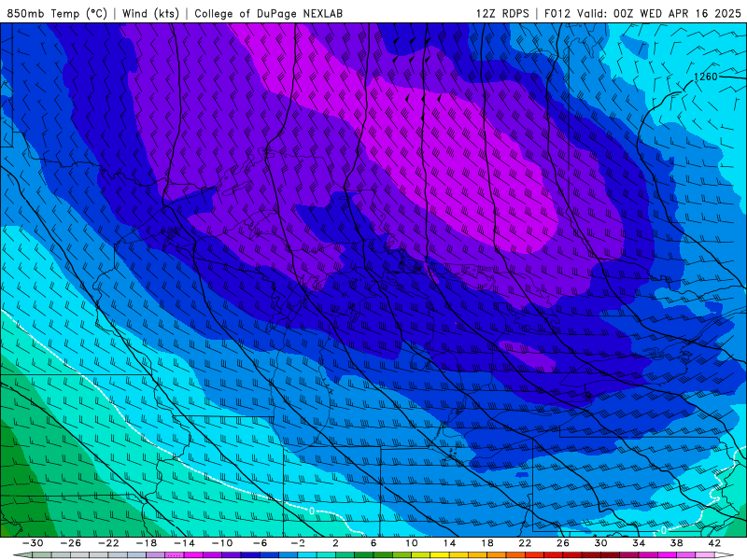747x560 pixels.
Task: Click the 30 value on the color scale
Action: click(600, 543)
